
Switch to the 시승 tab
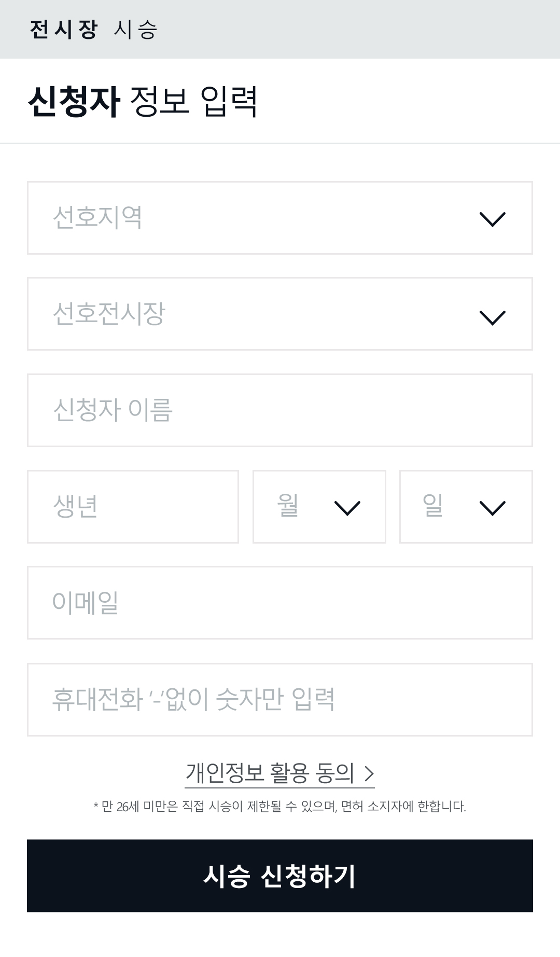tap(135, 30)
